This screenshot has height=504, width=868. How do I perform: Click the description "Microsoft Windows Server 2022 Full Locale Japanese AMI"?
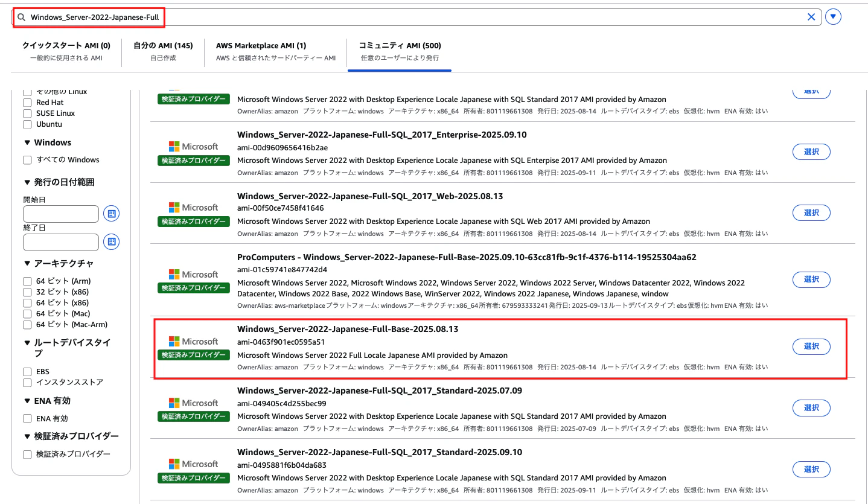click(x=372, y=355)
